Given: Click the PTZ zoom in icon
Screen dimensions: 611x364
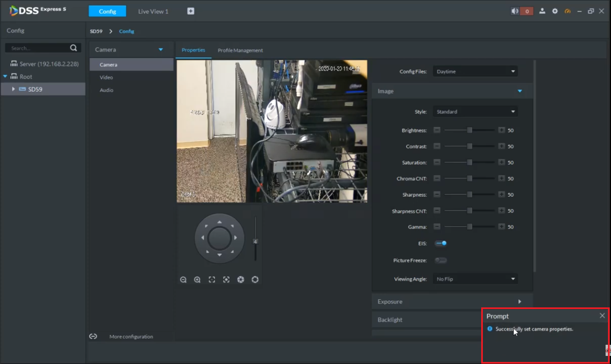Looking at the screenshot, I should coord(197,280).
